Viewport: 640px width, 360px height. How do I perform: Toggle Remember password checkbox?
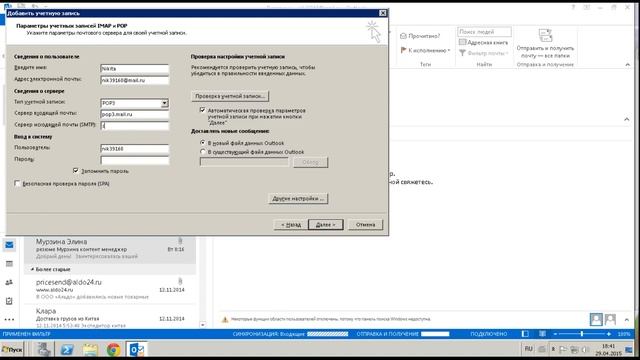click(x=76, y=171)
